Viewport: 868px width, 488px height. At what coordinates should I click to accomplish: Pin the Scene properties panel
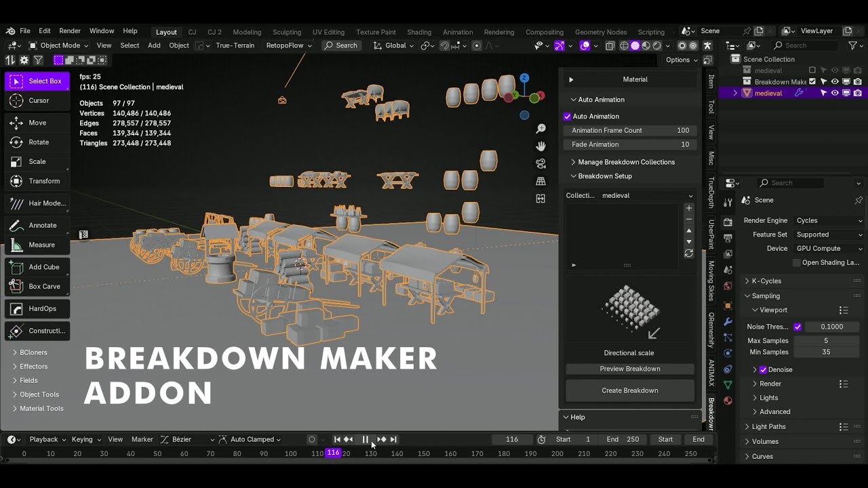pyautogui.click(x=858, y=200)
